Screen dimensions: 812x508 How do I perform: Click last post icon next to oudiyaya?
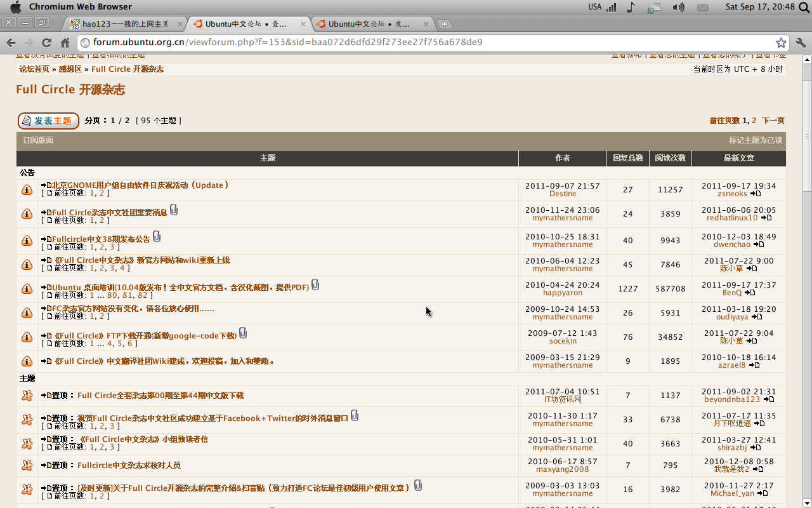click(757, 317)
